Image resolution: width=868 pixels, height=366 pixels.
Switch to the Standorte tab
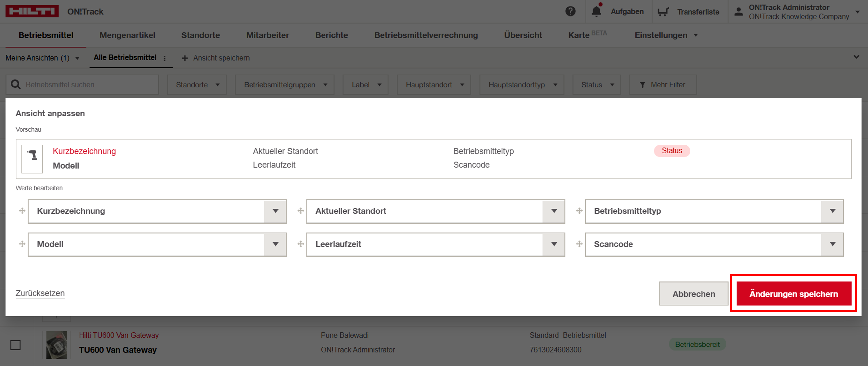[x=200, y=35]
